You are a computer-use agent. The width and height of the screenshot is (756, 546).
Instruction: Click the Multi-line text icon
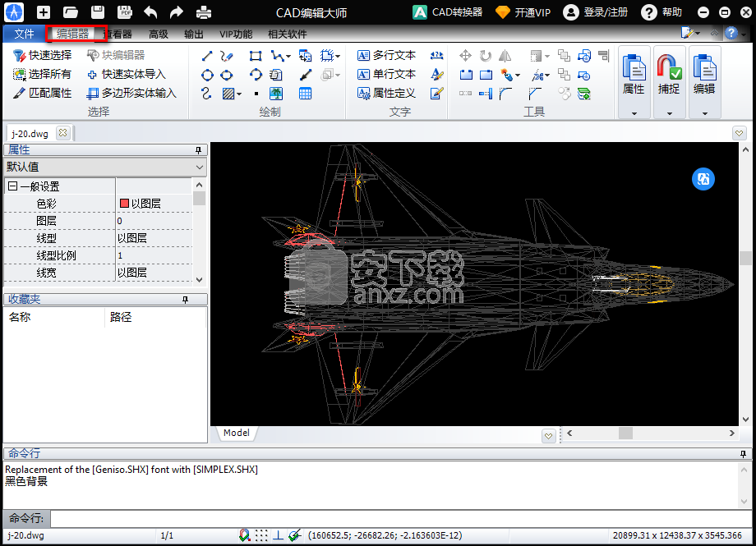coord(363,55)
